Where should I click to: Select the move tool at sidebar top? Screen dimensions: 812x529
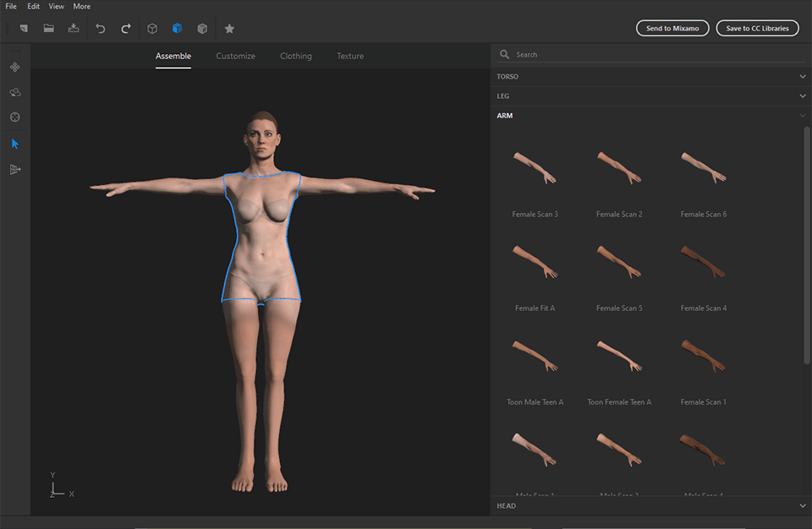(14, 66)
